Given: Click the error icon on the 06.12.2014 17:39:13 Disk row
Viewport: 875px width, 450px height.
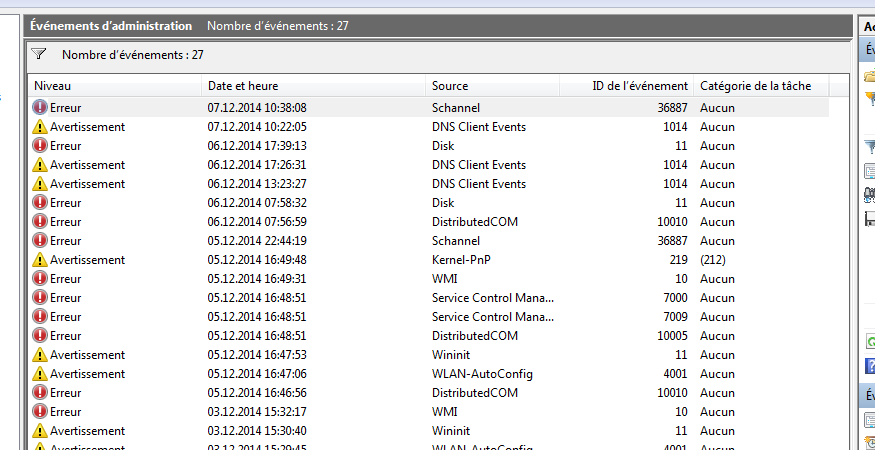Looking at the screenshot, I should [40, 146].
